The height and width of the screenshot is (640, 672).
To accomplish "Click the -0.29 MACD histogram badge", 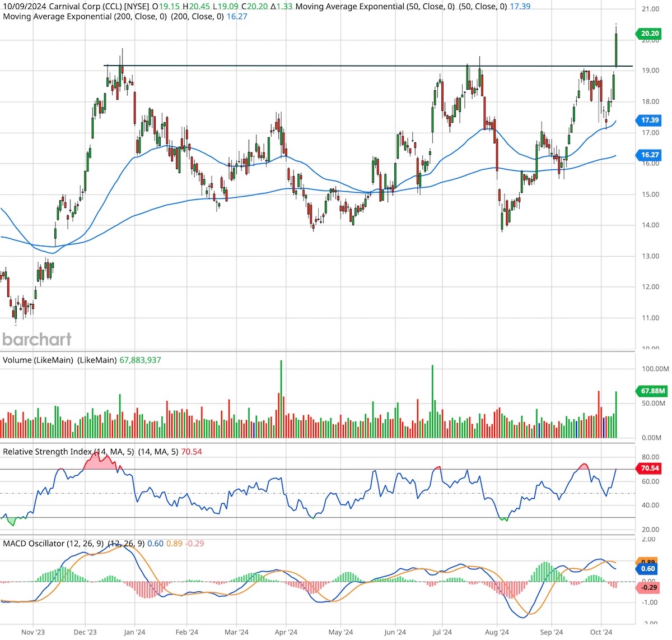I will (648, 587).
